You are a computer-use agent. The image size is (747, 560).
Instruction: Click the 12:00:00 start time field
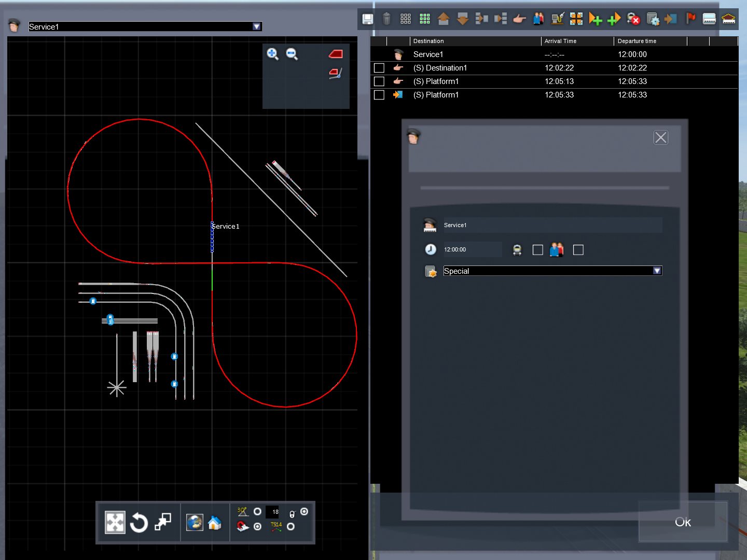tap(472, 249)
